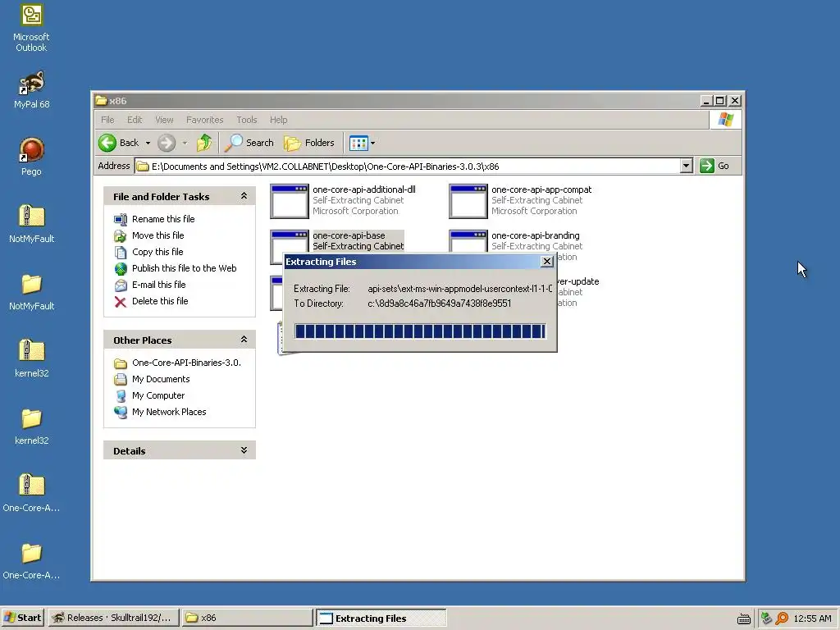Screen dimensions: 840x630
Task: Open the Pego desktop shortcut
Action: point(31,157)
